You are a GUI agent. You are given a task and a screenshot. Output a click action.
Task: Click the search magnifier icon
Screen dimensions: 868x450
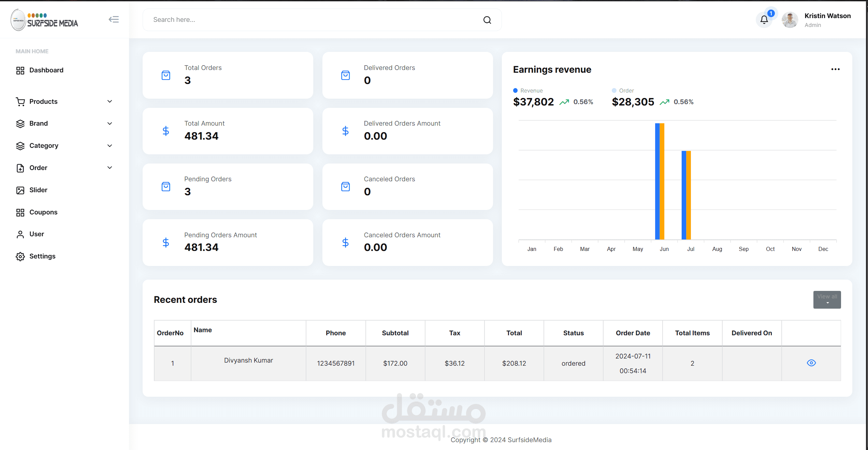pyautogui.click(x=487, y=20)
